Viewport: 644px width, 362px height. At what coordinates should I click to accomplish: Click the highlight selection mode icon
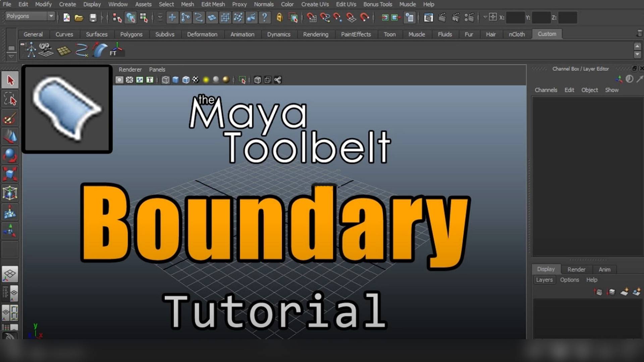coord(293,17)
